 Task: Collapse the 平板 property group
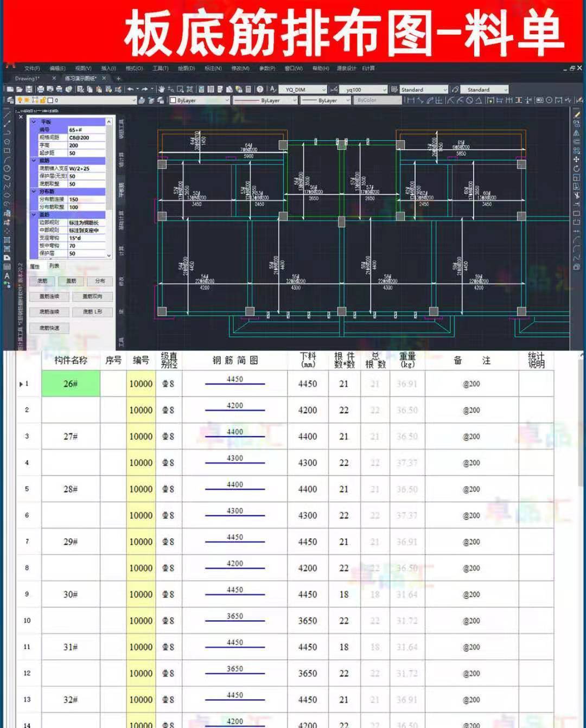pos(34,122)
